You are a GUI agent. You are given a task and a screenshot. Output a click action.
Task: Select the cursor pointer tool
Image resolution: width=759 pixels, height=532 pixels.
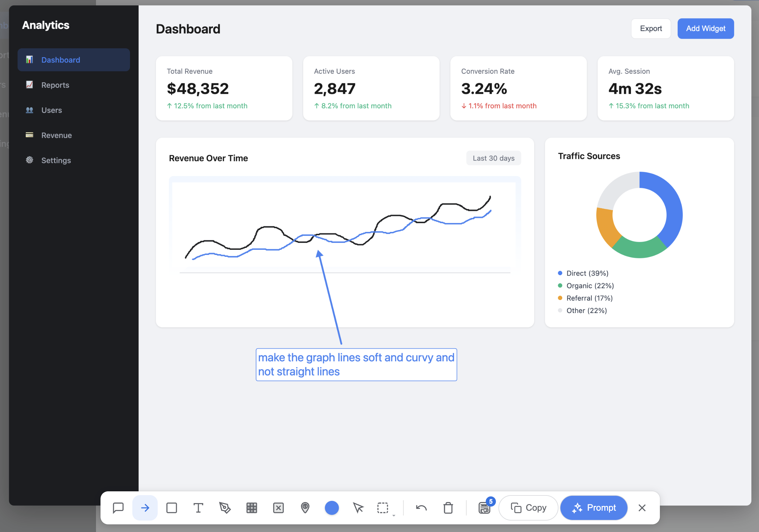tap(359, 508)
